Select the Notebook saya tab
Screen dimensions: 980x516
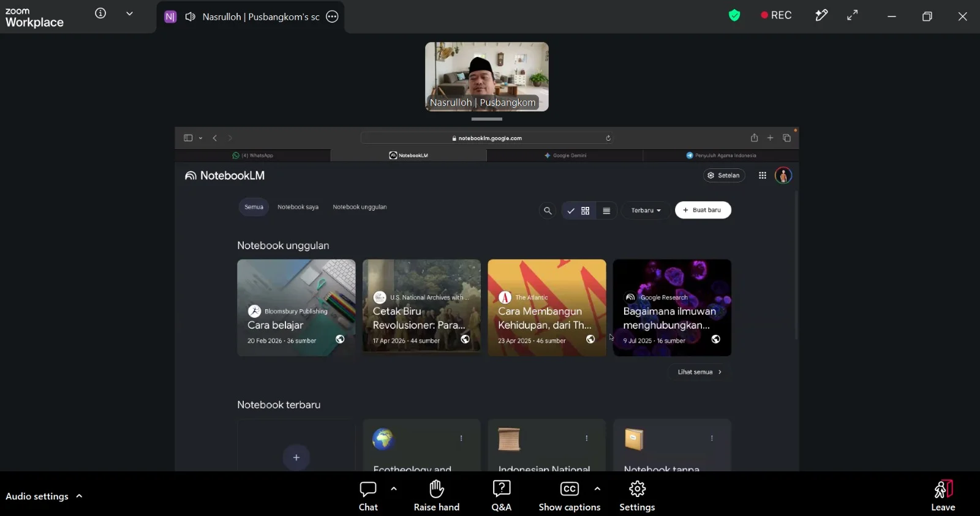pyautogui.click(x=298, y=207)
